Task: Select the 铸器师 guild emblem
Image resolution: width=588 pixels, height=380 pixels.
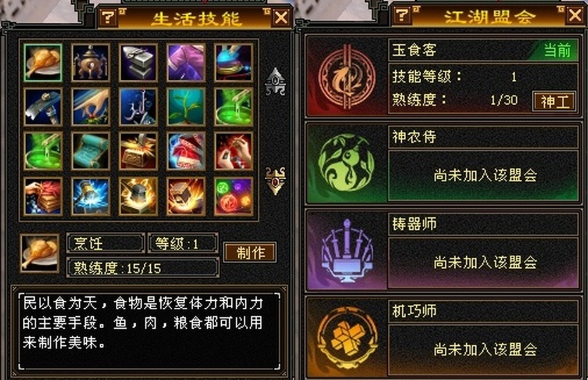Action: [x=347, y=250]
